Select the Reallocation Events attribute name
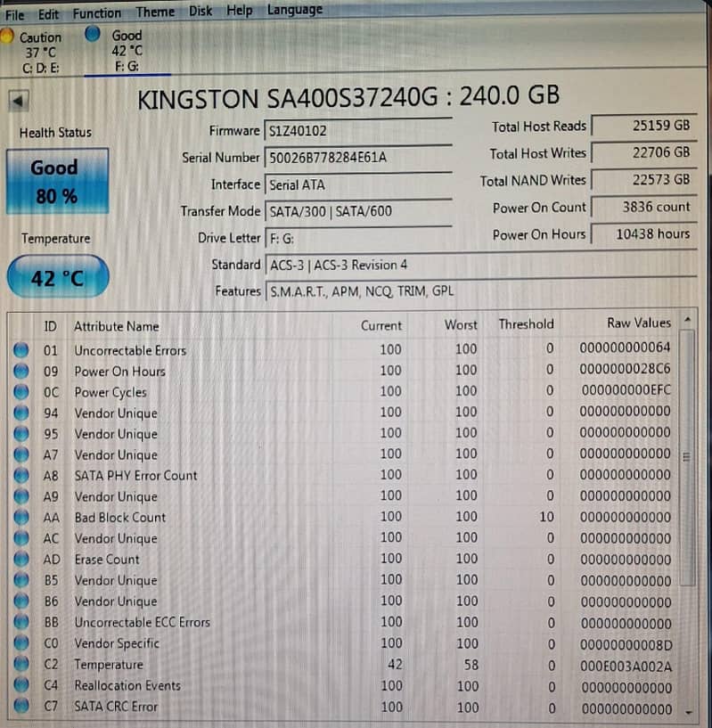Viewport: 712px width, 728px height. click(127, 685)
